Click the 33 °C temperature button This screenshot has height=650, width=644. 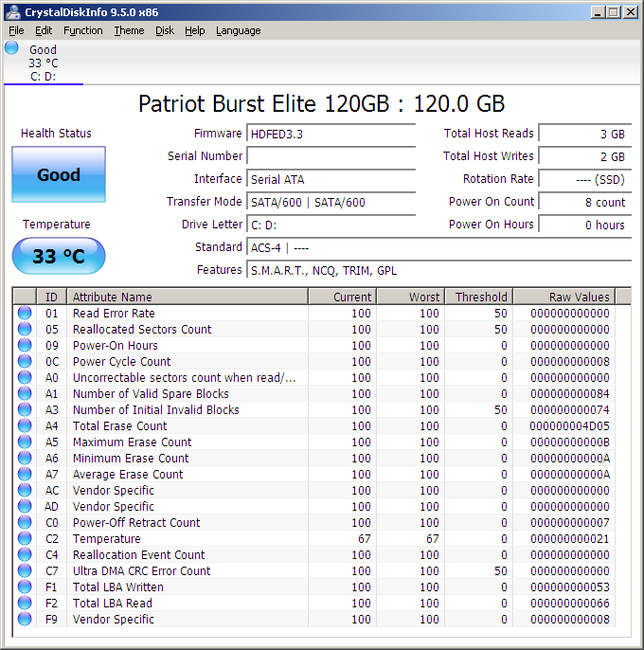point(59,256)
